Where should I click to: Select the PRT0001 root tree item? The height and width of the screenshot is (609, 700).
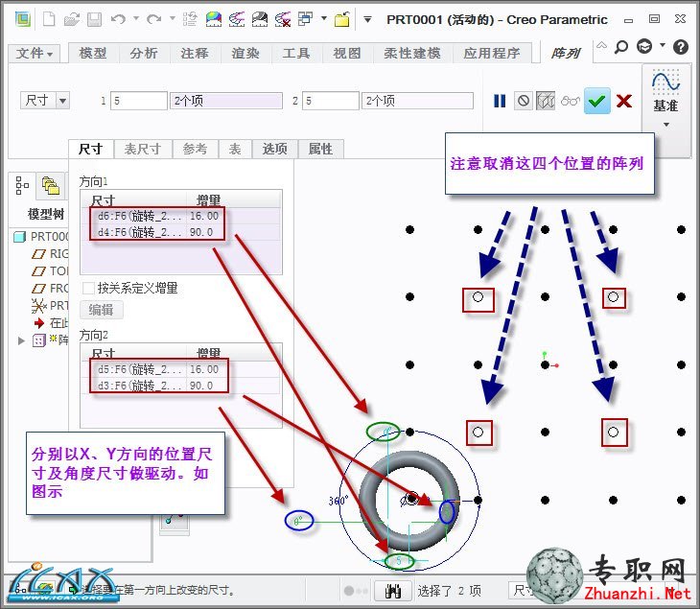coord(41,236)
